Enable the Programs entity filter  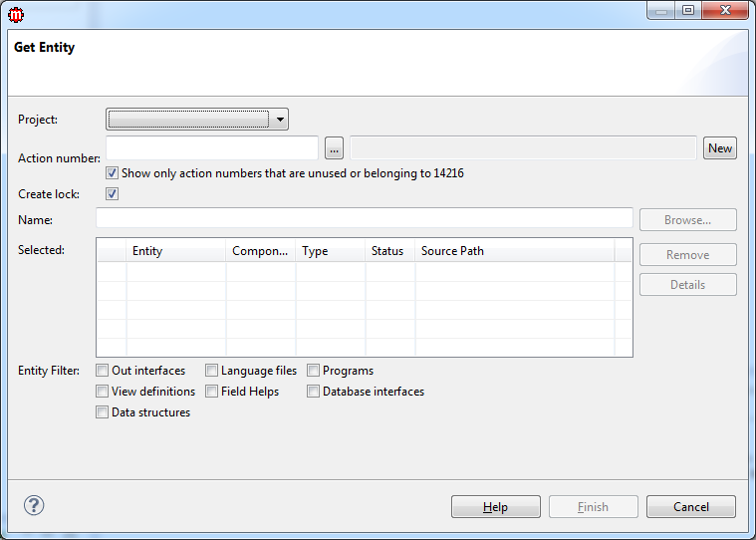314,371
